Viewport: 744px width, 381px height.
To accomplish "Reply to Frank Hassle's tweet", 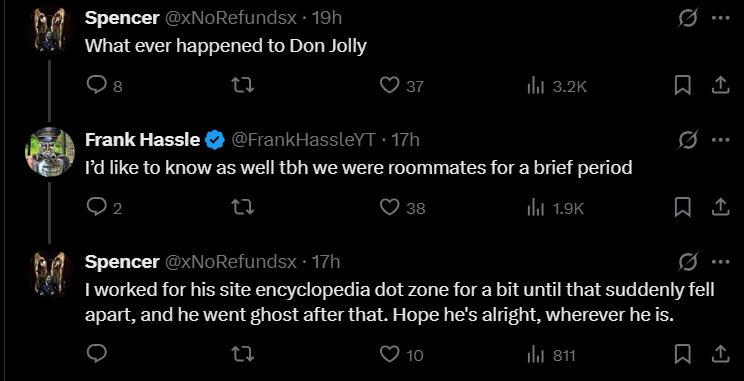I will point(104,208).
